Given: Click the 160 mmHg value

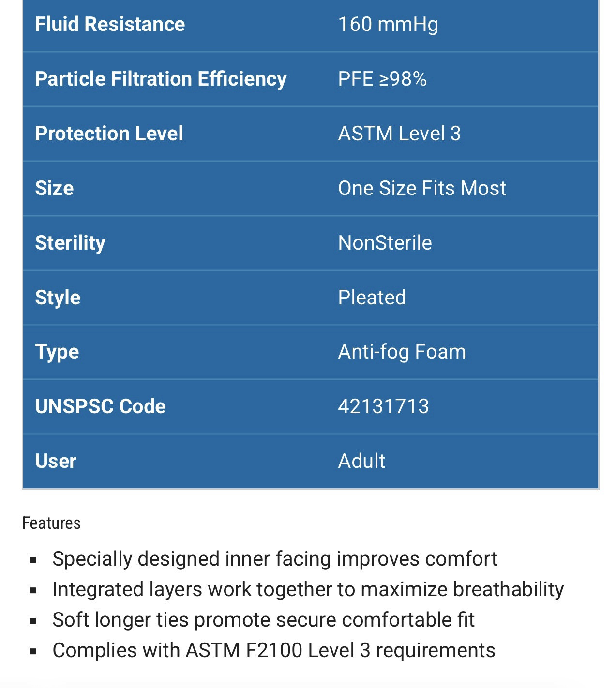Looking at the screenshot, I should 388,24.
